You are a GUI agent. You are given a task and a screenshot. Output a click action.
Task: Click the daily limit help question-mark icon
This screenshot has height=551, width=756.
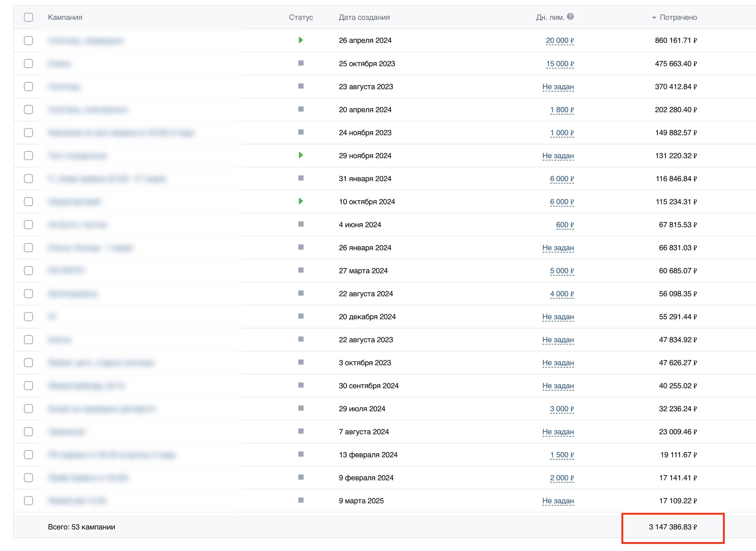pyautogui.click(x=570, y=16)
